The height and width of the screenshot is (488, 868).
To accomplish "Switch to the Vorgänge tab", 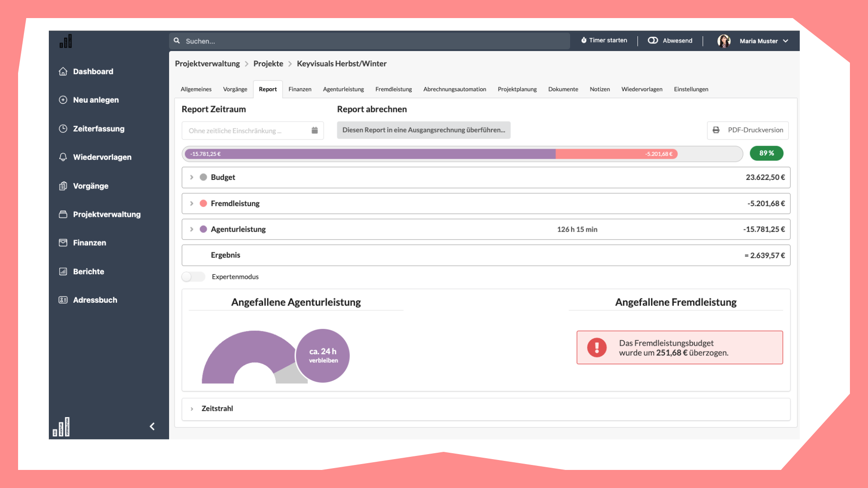I will click(235, 89).
